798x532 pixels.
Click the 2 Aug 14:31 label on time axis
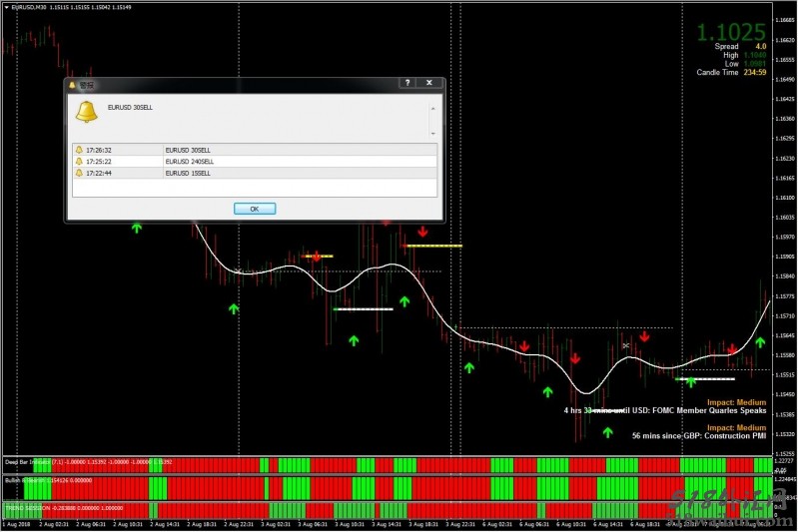[x=165, y=524]
